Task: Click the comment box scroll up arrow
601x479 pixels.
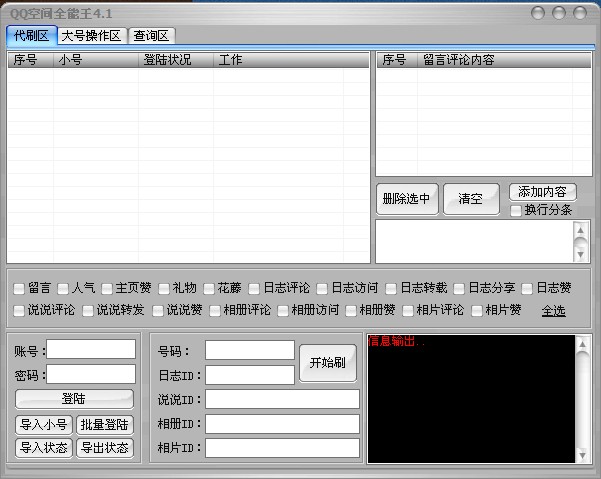Action: [581, 230]
